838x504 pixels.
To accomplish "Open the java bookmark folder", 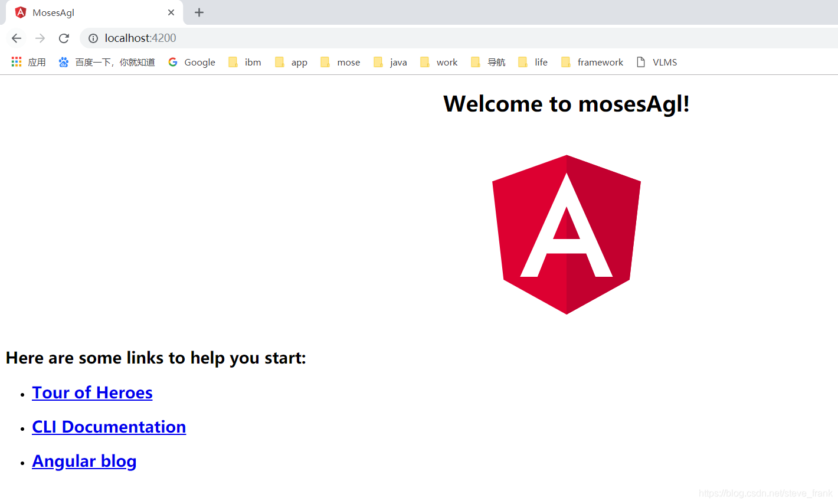I will pos(390,62).
